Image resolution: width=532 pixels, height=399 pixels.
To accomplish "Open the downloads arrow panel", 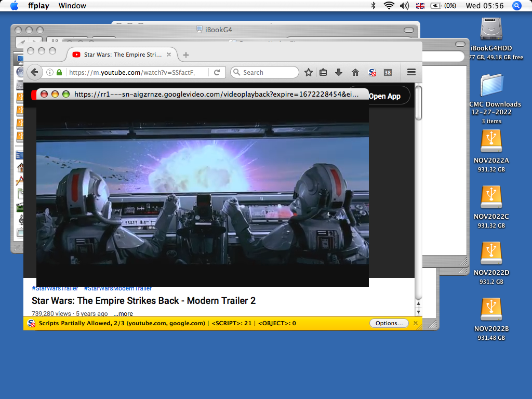I will pyautogui.click(x=339, y=72).
